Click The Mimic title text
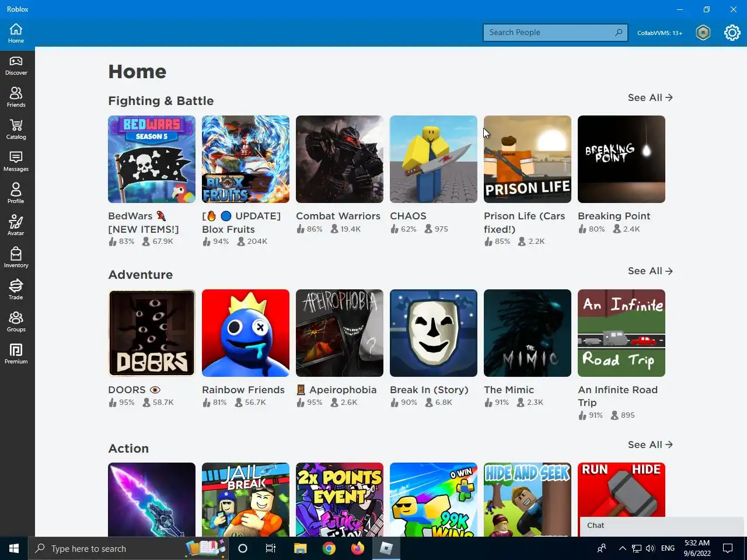Screen dimensions: 747x560 pyautogui.click(x=509, y=390)
